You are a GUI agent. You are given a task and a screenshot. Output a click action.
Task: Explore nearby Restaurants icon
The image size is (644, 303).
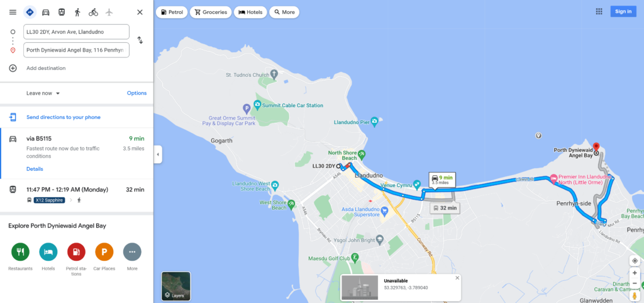pos(21,252)
